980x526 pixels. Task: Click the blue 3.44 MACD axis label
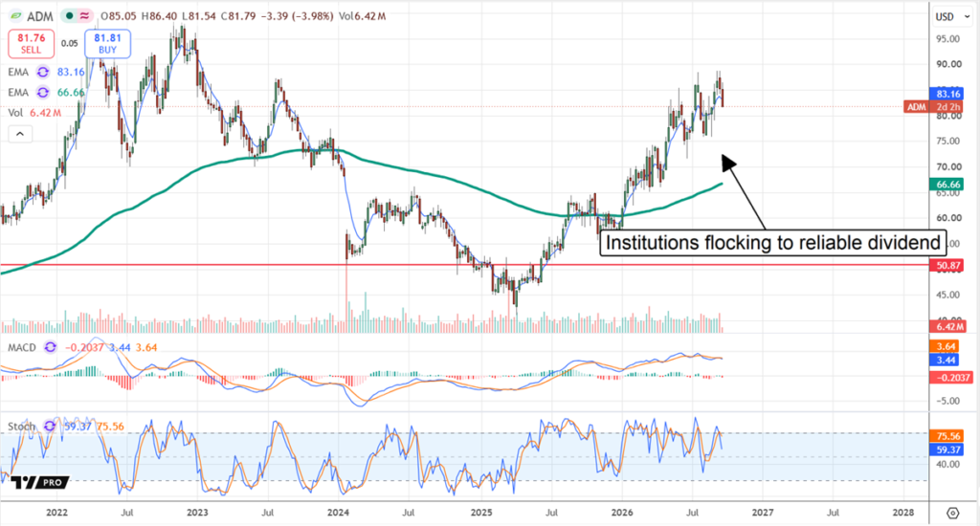(946, 360)
